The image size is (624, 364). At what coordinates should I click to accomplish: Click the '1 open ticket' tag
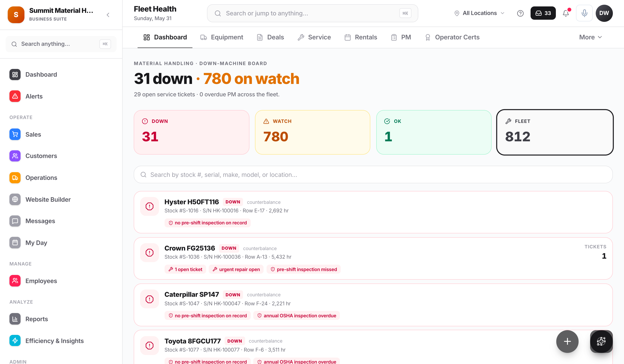point(185,269)
